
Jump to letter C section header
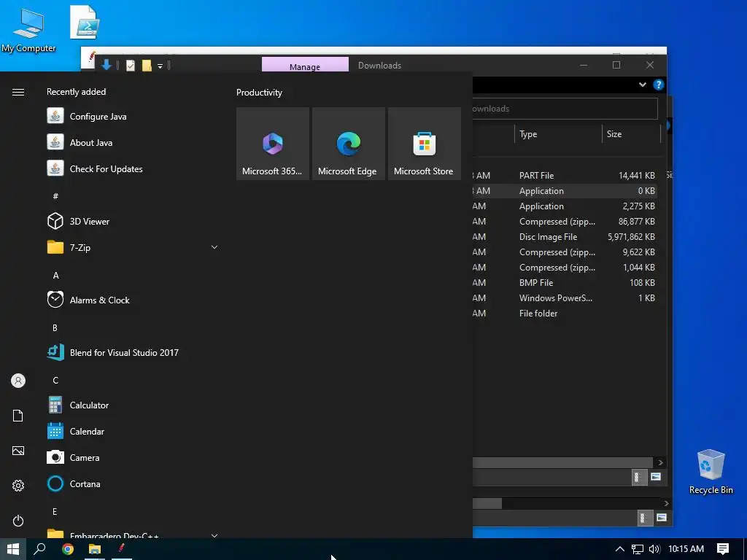(x=55, y=380)
